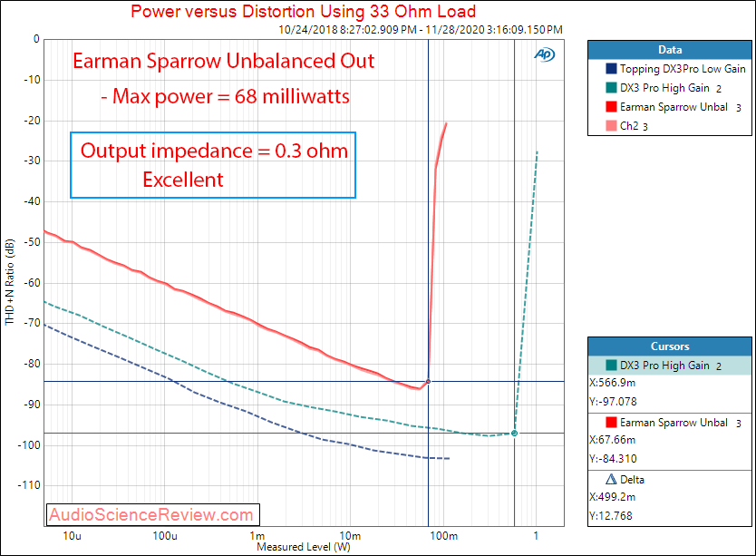Viewport: 756px width, 556px height.
Task: Click the AudioScienceReview.com link
Action: point(153,515)
